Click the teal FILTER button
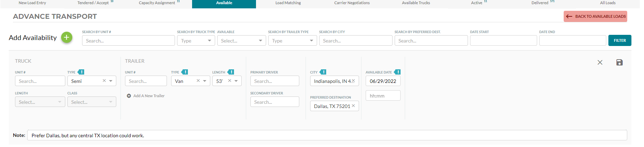 [x=620, y=40]
